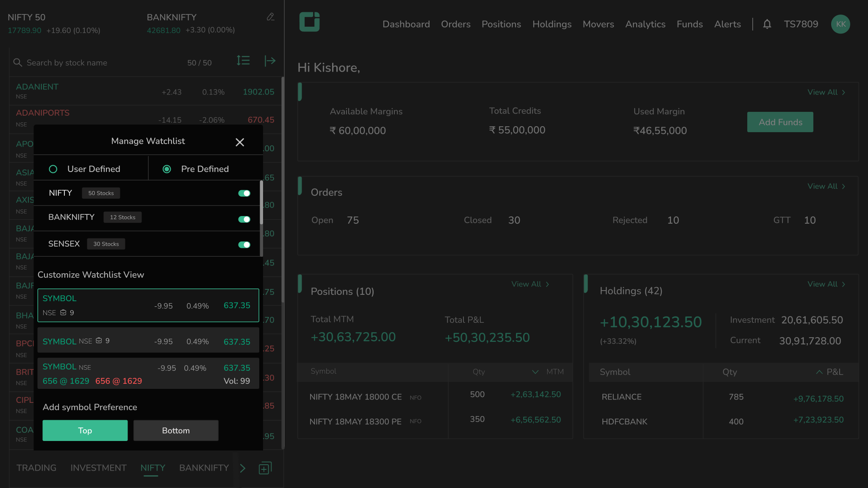Image resolution: width=868 pixels, height=488 pixels.
Task: Switch to the BANKNIFTY watchlist tab
Action: click(x=204, y=468)
